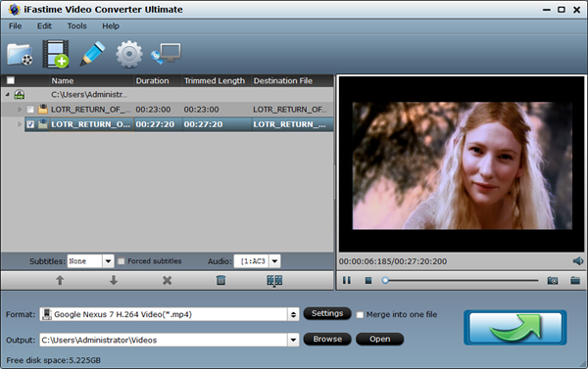
Task: Click the Settings button
Action: tap(327, 313)
